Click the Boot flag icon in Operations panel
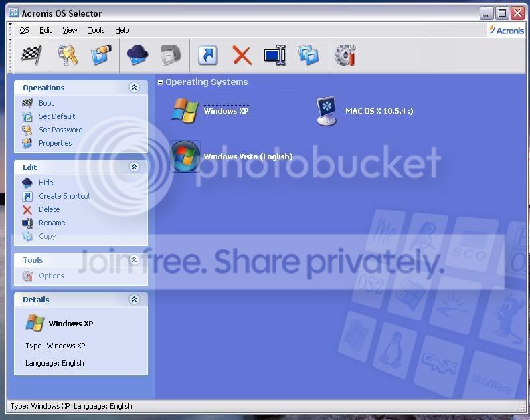The height and width of the screenshot is (420, 530). [x=27, y=103]
